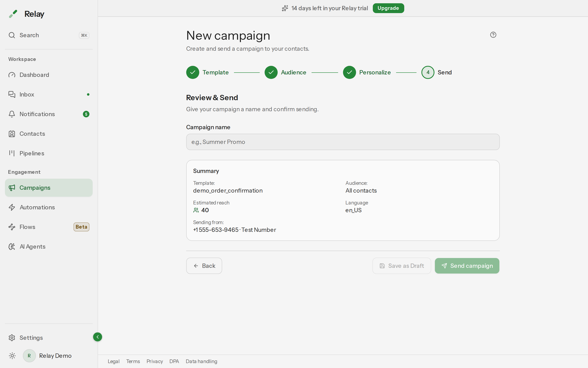Screen dimensions: 588x368
Task: Open the Search box in sidebar
Action: pos(49,35)
